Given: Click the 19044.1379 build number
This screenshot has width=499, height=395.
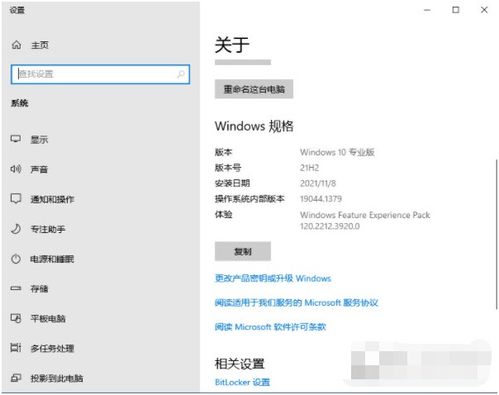Looking at the screenshot, I should pos(321,199).
